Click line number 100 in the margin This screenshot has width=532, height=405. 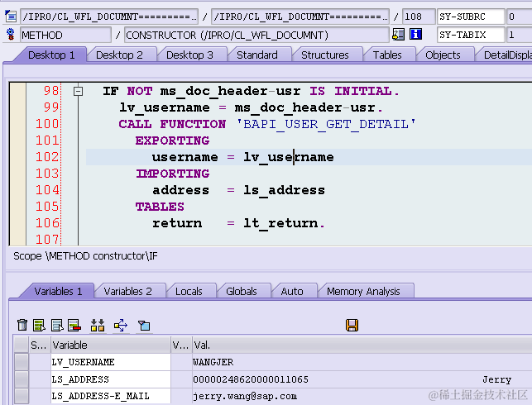click(47, 124)
